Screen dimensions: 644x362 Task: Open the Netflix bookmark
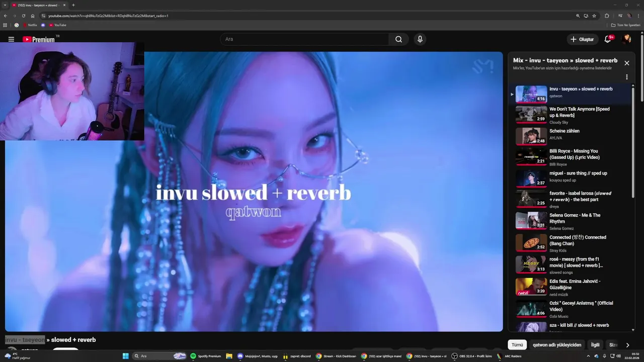30,25
